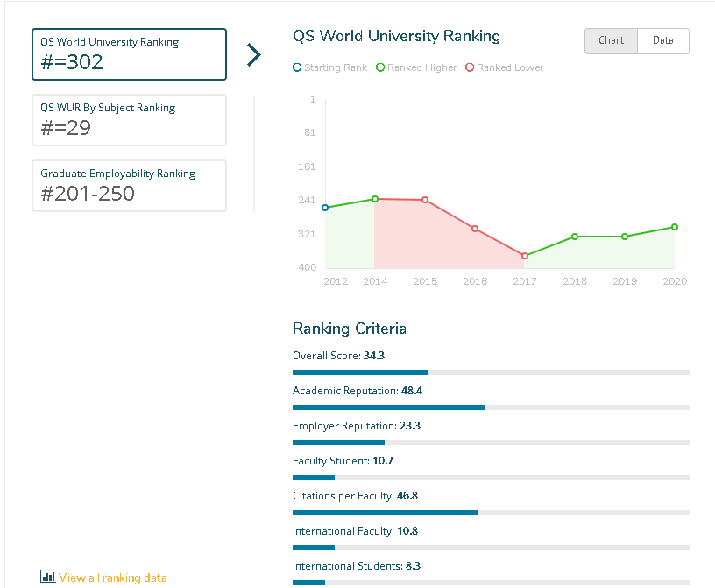715x588 pixels.
Task: Click the 2014 green data point on chart
Action: (375, 199)
